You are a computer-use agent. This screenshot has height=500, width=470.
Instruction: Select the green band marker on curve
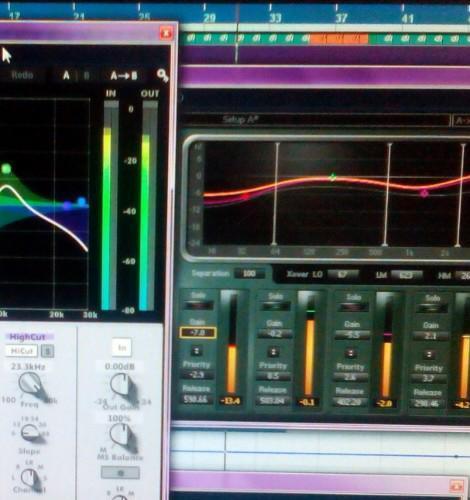coord(332,177)
